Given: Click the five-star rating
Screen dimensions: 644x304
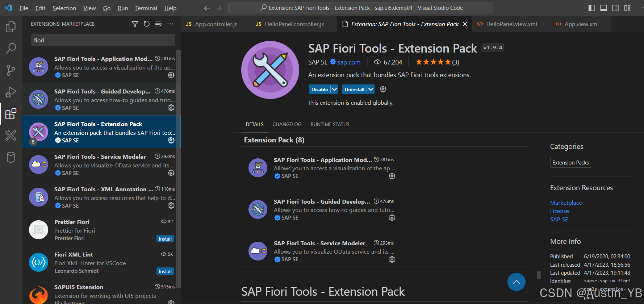Looking at the screenshot, I should click(433, 62).
